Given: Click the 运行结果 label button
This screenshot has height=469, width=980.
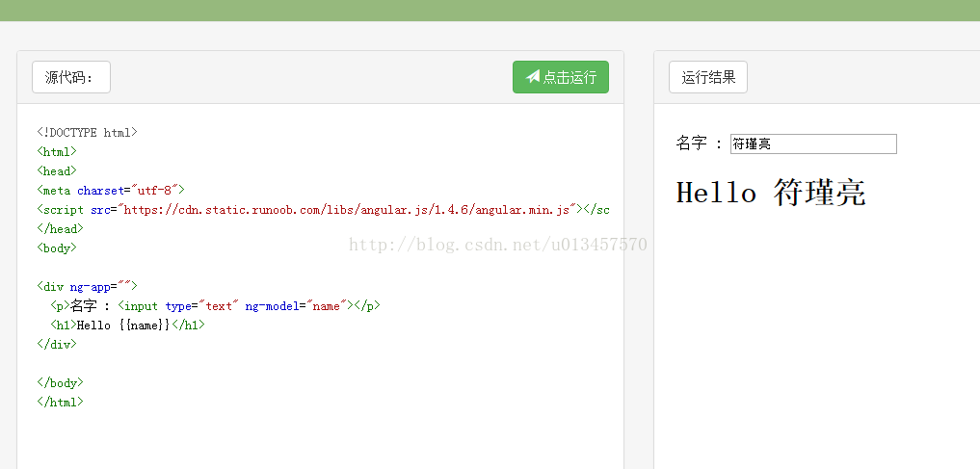Looking at the screenshot, I should (708, 77).
